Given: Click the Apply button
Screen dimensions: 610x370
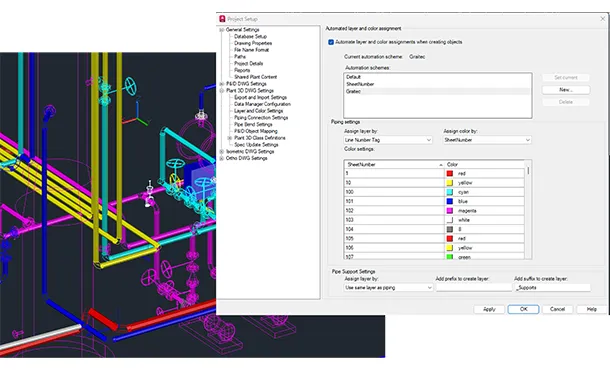Looking at the screenshot, I should point(489,309).
